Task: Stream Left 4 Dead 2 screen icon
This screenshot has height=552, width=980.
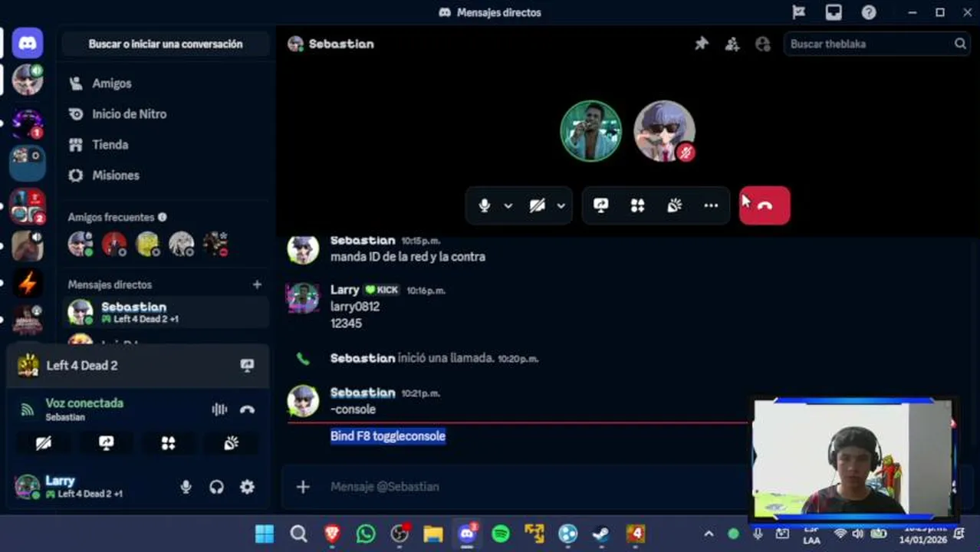Action: click(x=247, y=366)
